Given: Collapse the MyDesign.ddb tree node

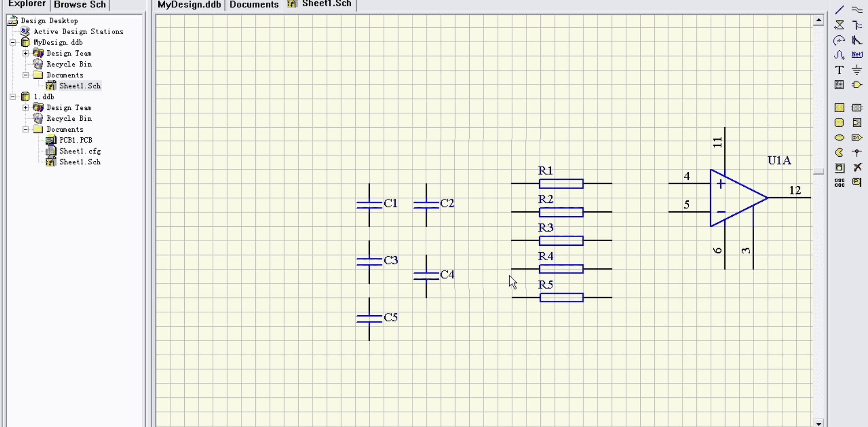Looking at the screenshot, I should [x=13, y=42].
